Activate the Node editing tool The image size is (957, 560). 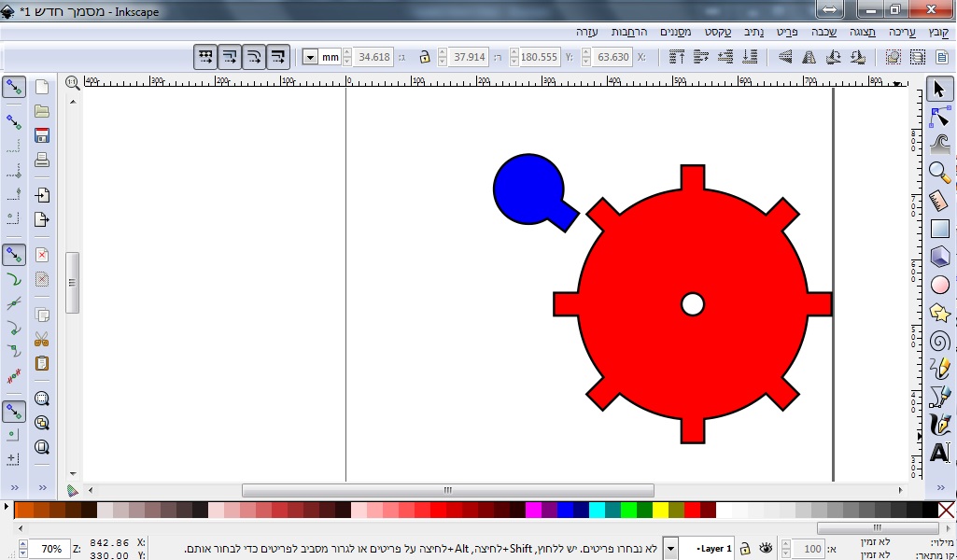point(939,117)
